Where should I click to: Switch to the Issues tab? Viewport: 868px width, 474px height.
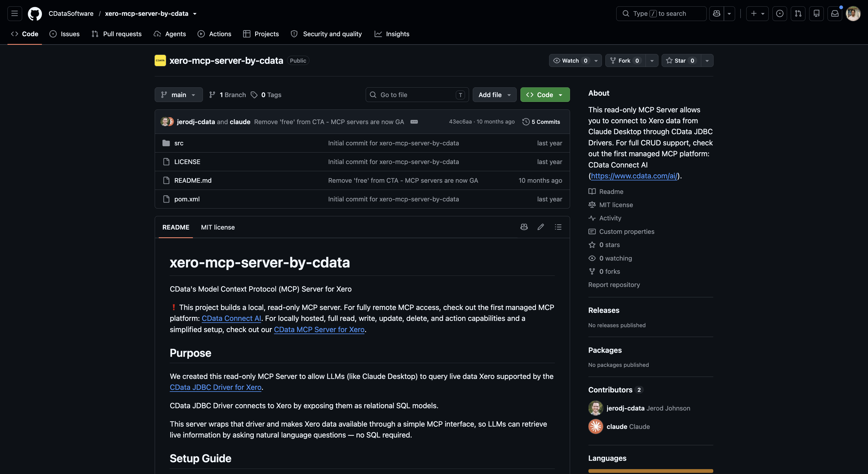tap(65, 34)
